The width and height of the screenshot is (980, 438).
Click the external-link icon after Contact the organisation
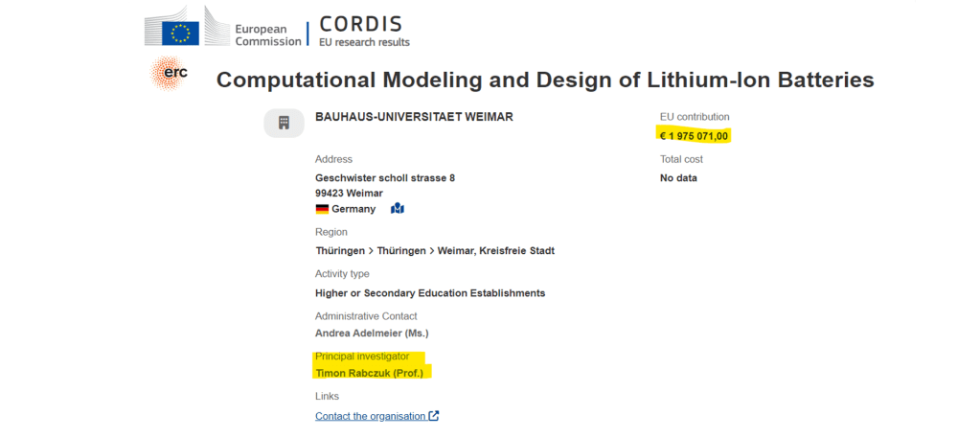coord(434,416)
